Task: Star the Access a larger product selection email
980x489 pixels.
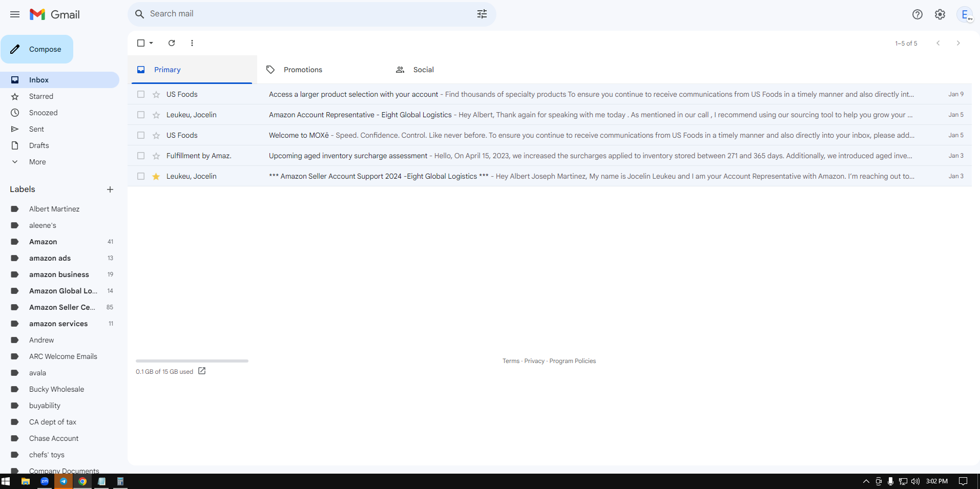Action: (x=156, y=94)
